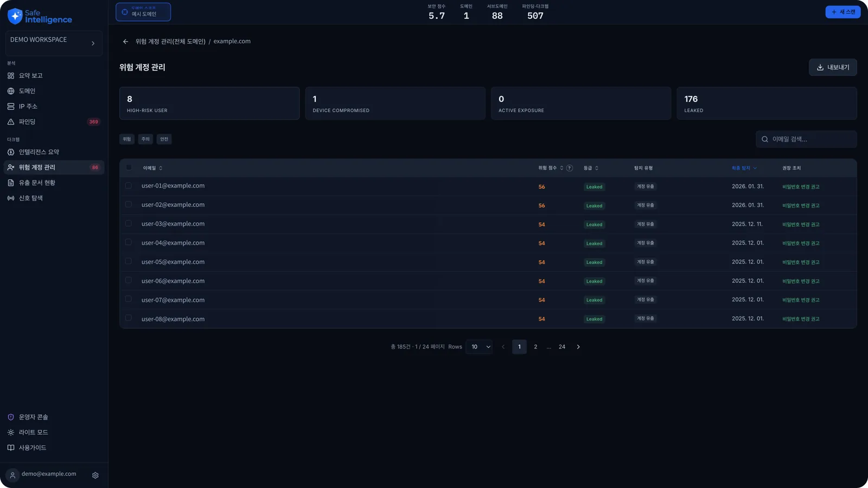Click the 위험 계정 관리(전체 도메인) breadcrumb link
This screenshot has width=868, height=488.
pyautogui.click(x=170, y=42)
